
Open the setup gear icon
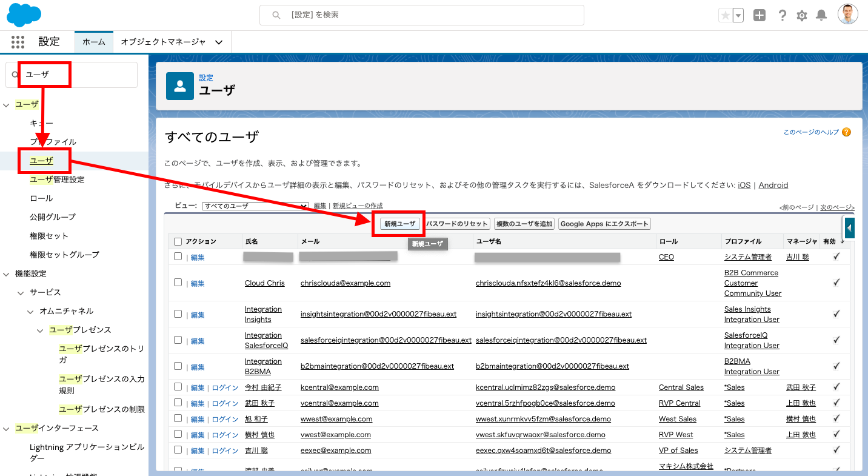(802, 16)
